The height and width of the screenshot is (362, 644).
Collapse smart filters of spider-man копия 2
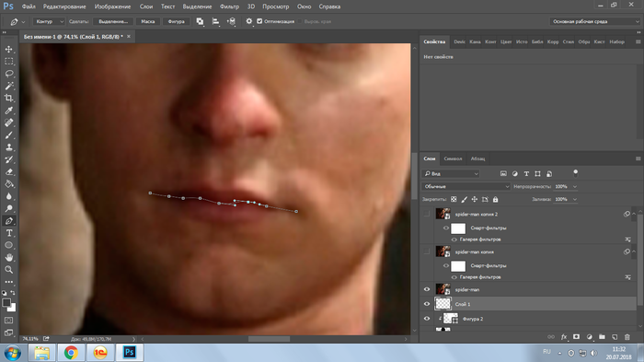(634, 214)
